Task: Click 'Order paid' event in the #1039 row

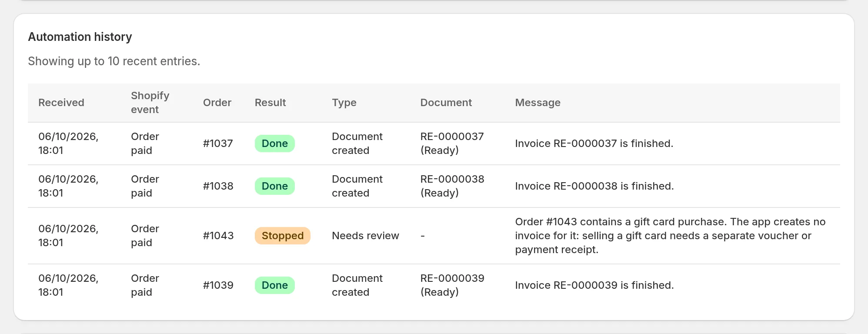Action: 145,285
